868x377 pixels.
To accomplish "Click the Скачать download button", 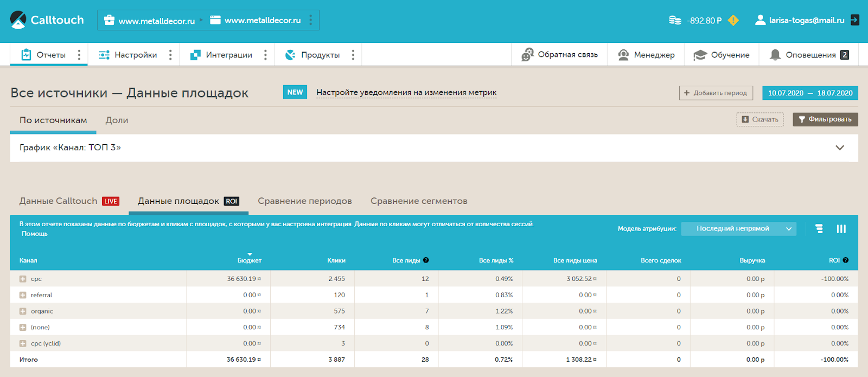I will click(x=759, y=119).
